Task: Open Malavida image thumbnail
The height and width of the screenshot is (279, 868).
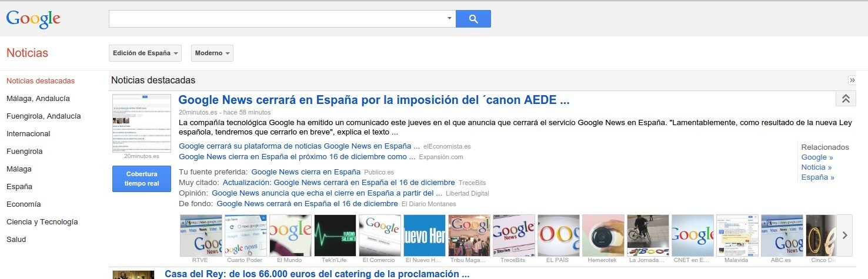Action: (x=737, y=236)
